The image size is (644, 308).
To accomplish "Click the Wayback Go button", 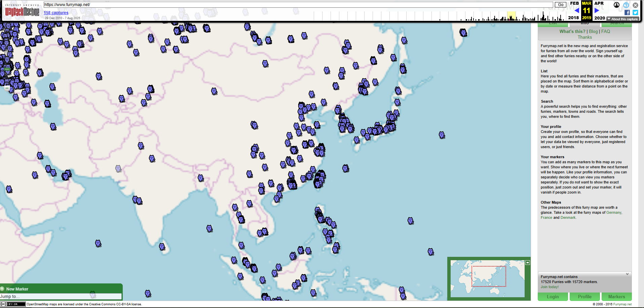I will point(561,5).
